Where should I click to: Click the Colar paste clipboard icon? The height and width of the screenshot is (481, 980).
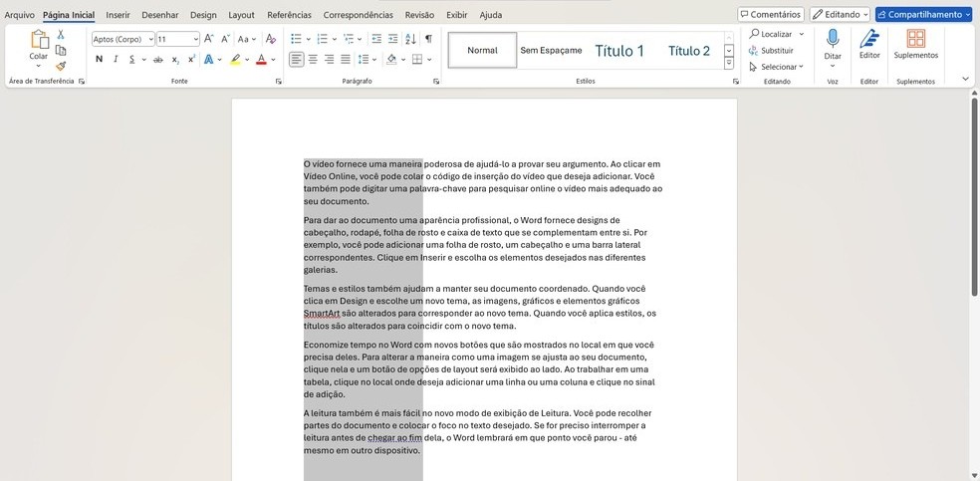coord(39,40)
